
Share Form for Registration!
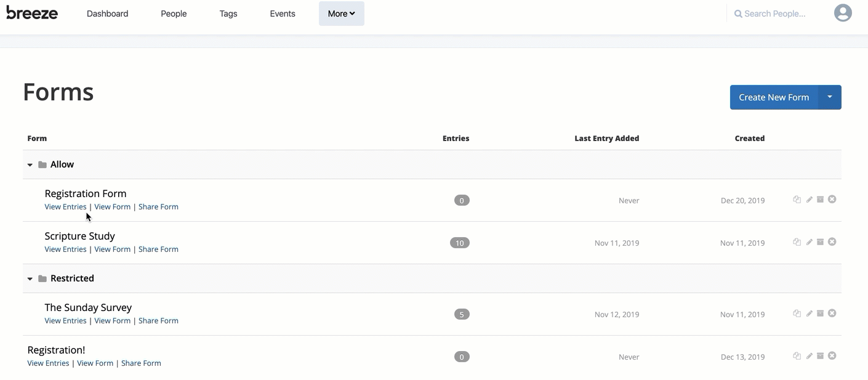(141, 363)
